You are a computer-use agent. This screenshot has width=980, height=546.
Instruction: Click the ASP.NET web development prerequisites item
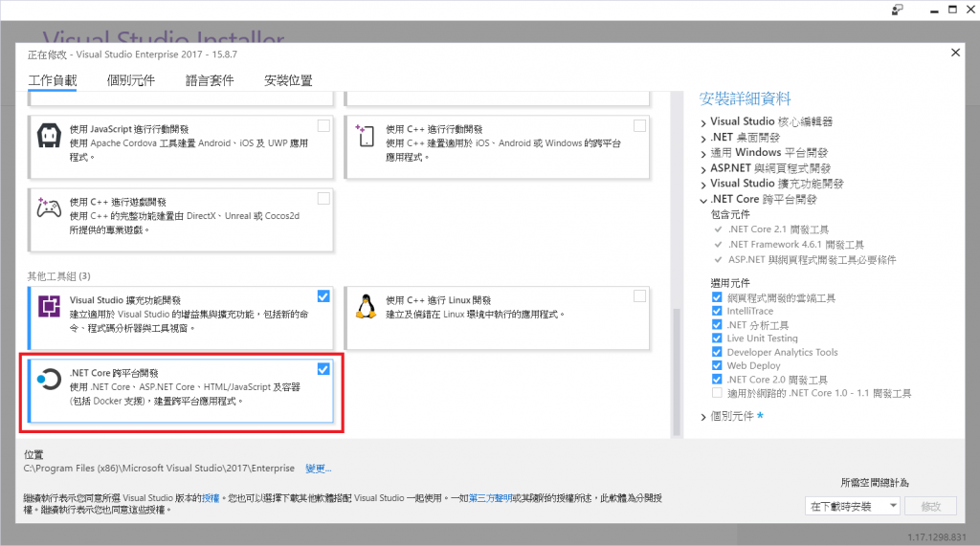812,259
